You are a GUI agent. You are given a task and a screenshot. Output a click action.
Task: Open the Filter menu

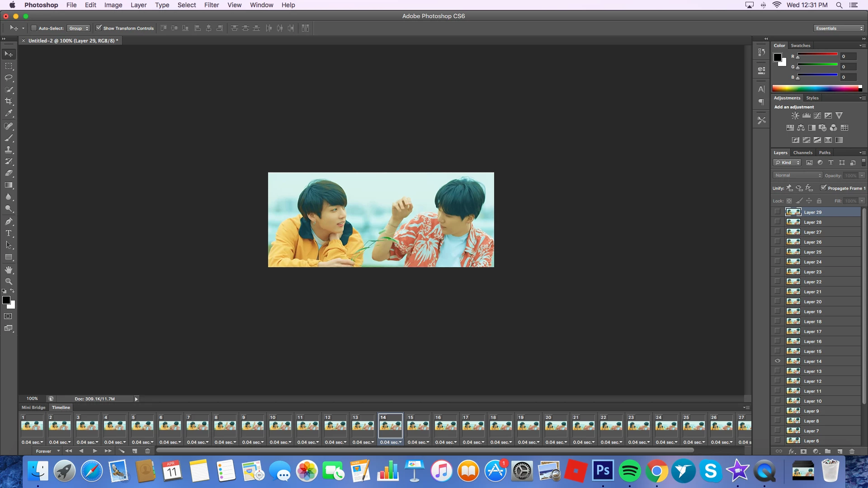[211, 5]
